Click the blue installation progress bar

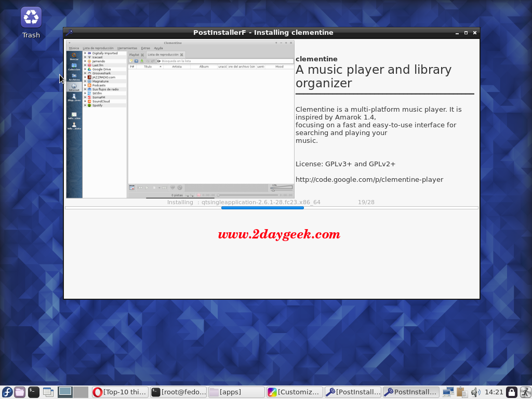[x=262, y=208]
